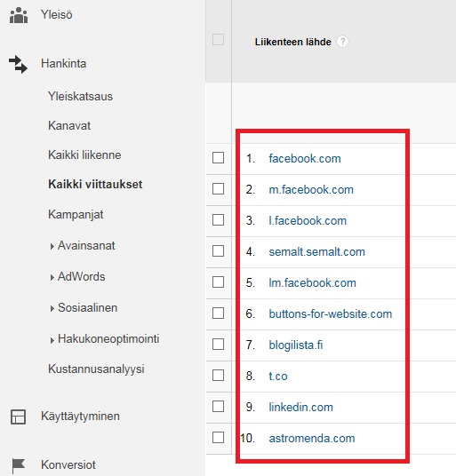Viewport: 456px width, 476px height.
Task: Open help icon beside Liikenteen lähde
Action: 342,41
